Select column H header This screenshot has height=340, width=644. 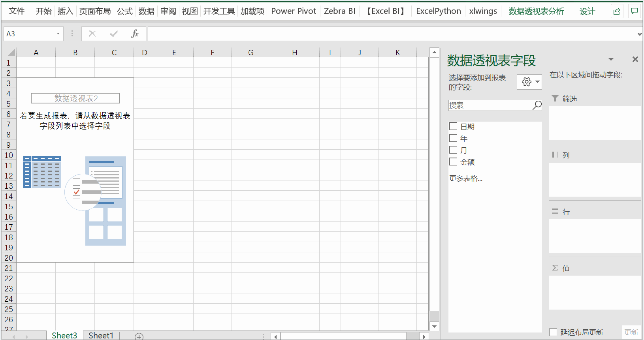(x=295, y=53)
